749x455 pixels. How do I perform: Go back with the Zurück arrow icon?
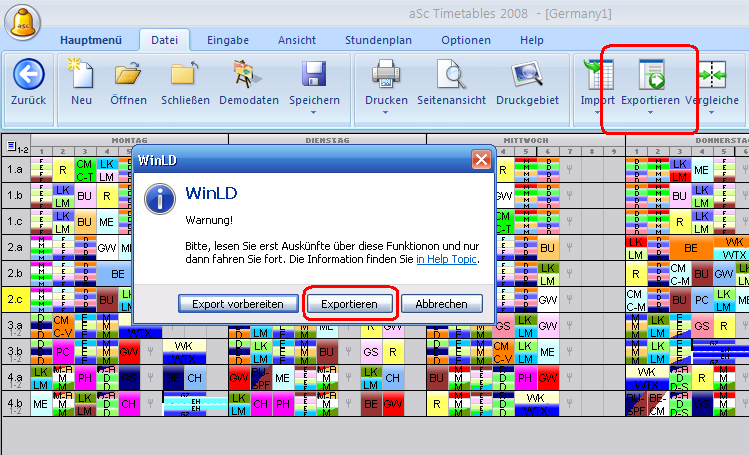[x=29, y=74]
